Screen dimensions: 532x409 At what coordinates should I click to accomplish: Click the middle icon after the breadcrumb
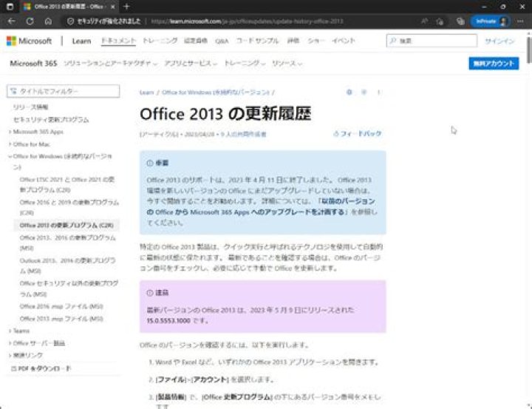pos(364,92)
